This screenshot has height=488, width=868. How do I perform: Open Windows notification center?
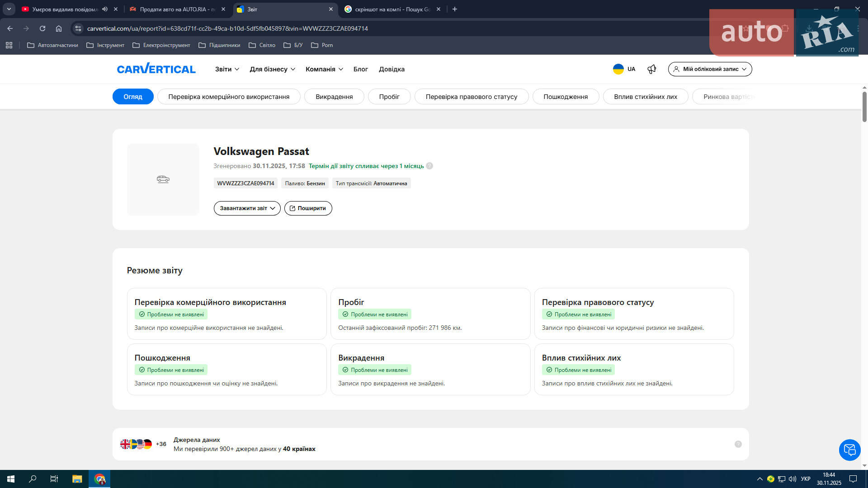pyautogui.click(x=853, y=479)
